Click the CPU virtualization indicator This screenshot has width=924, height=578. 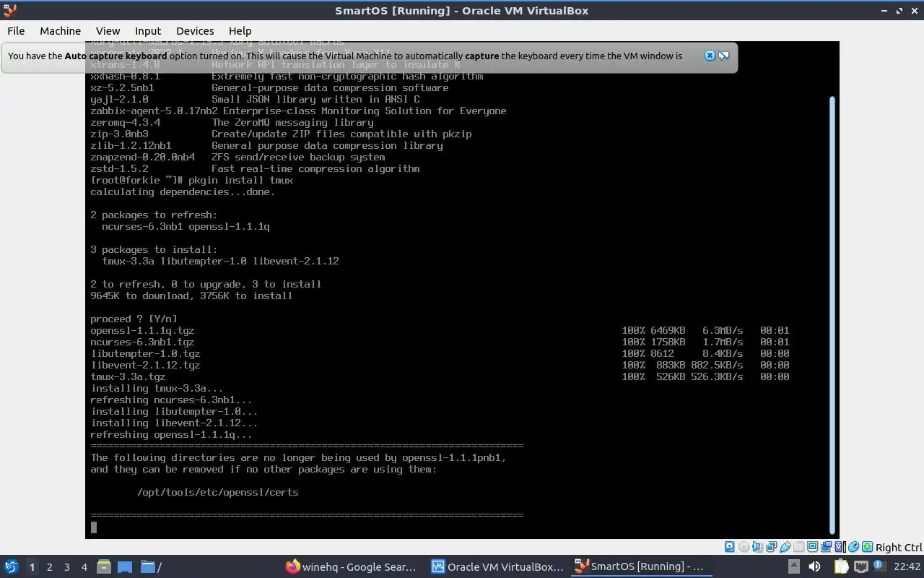(840, 547)
